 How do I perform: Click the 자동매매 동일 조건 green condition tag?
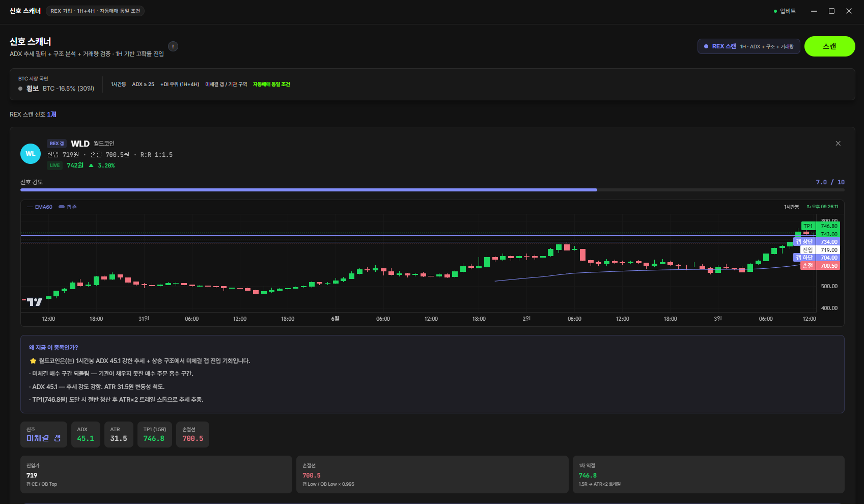[x=271, y=85]
